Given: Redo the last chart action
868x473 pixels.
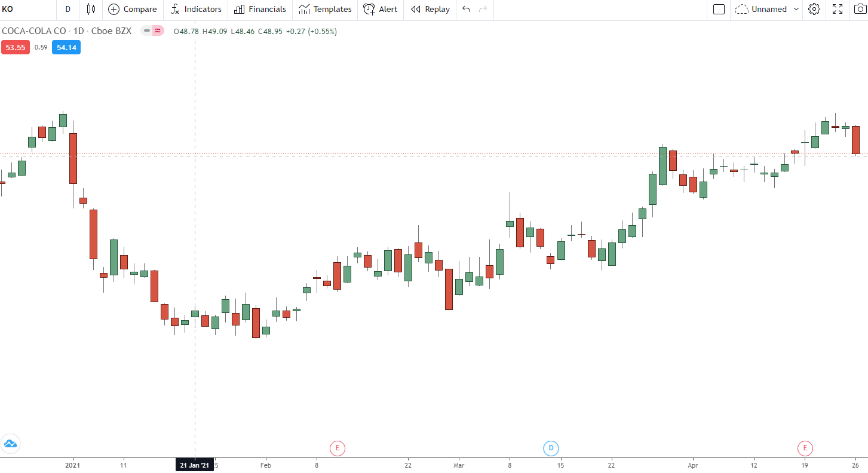Looking at the screenshot, I should coord(483,9).
